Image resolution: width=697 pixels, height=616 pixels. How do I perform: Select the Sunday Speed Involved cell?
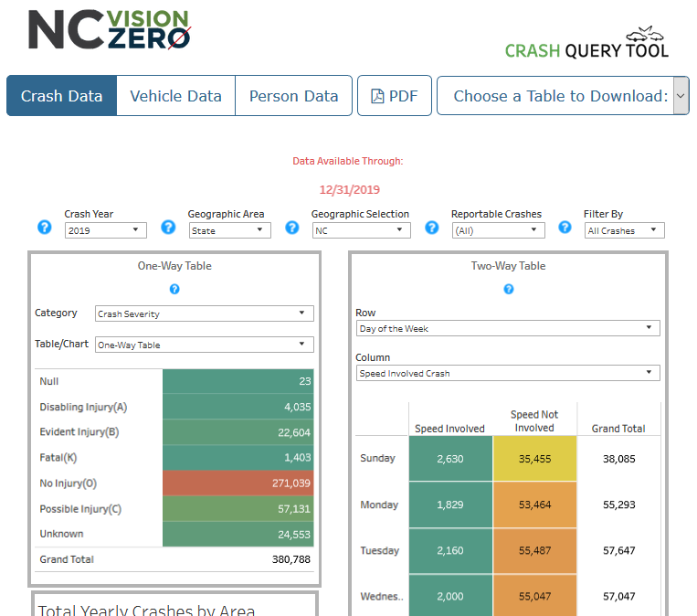(450, 459)
